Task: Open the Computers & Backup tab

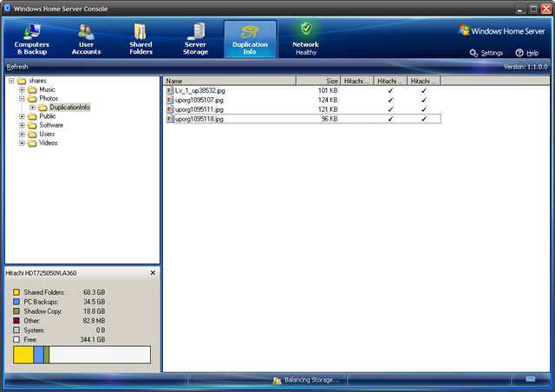Action: pos(31,39)
